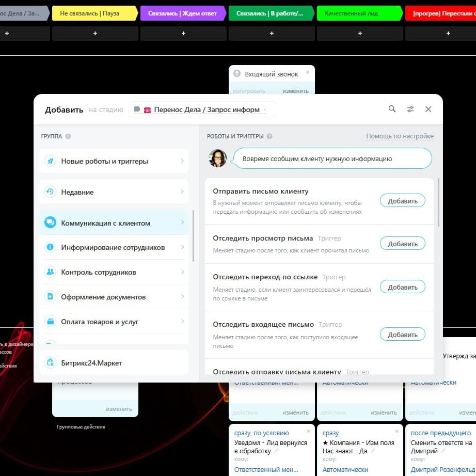Viewport: 476px width, 476px height.
Task: Remove the Компания - Изм поля robot card
Action: 397,431
